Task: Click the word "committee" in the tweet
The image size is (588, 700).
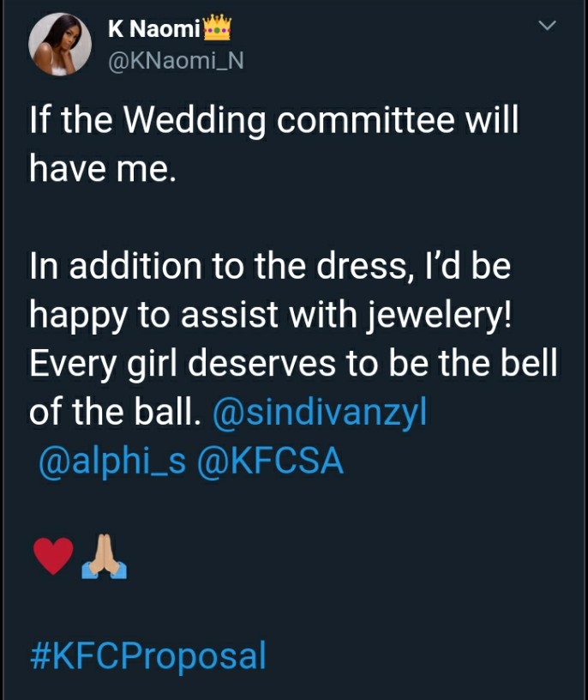Action: pyautogui.click(x=365, y=119)
